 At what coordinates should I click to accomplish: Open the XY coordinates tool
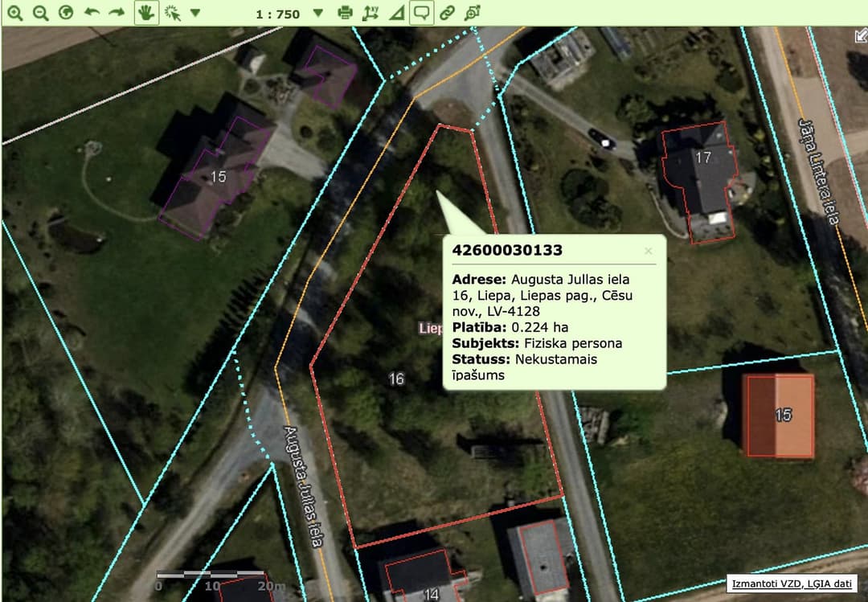click(x=371, y=13)
